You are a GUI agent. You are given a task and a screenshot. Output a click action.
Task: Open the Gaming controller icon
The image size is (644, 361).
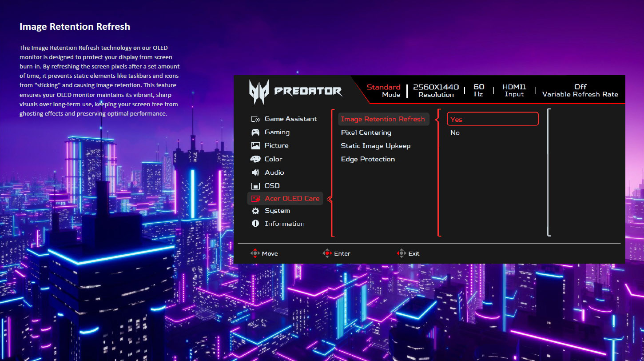coord(255,132)
